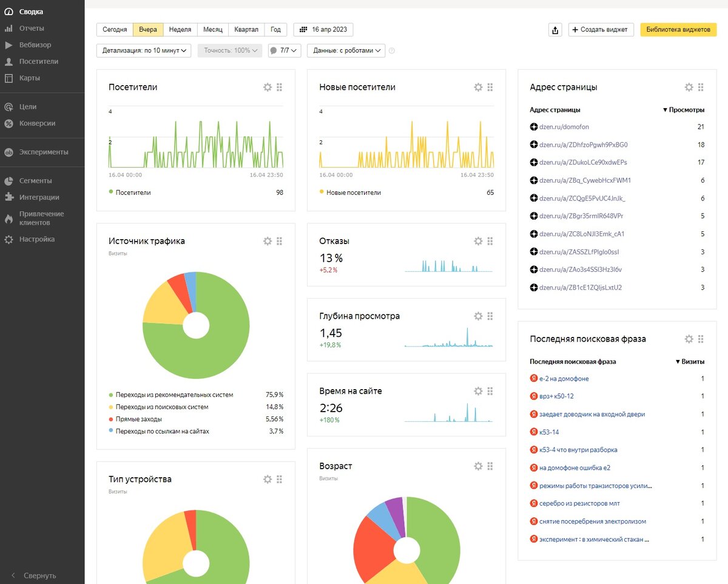Click the Сводка dashboard icon in sidebar
The image size is (728, 584).
(x=8, y=12)
